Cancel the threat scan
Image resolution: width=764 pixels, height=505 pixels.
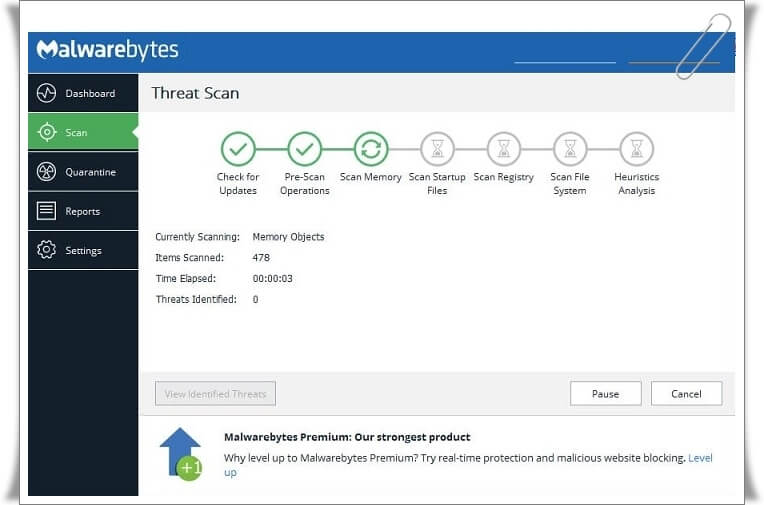[x=687, y=393]
